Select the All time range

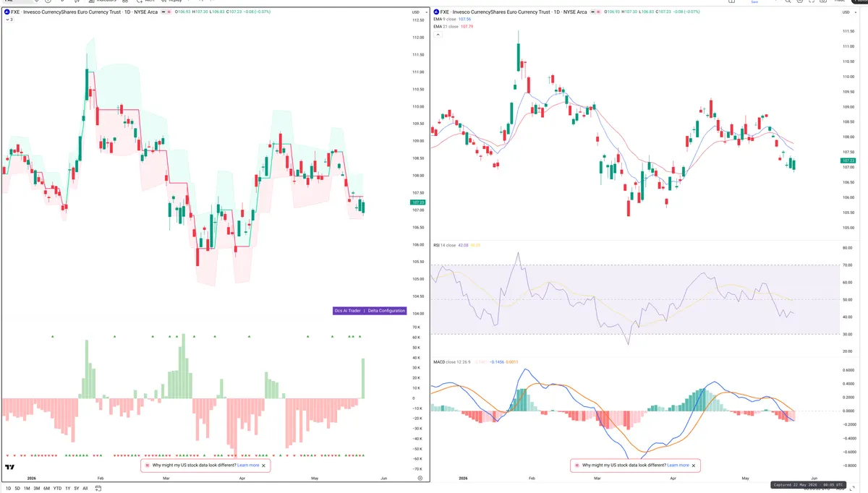click(x=85, y=489)
